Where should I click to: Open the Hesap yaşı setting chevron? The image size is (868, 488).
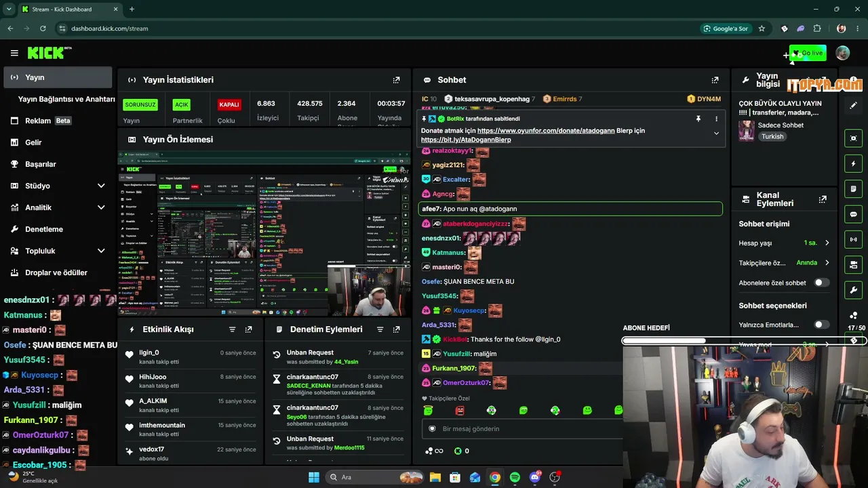tap(827, 243)
